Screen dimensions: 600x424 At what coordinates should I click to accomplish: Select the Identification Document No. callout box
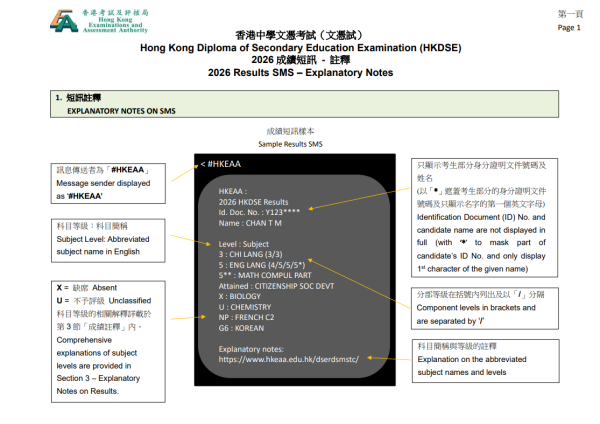[x=484, y=217]
